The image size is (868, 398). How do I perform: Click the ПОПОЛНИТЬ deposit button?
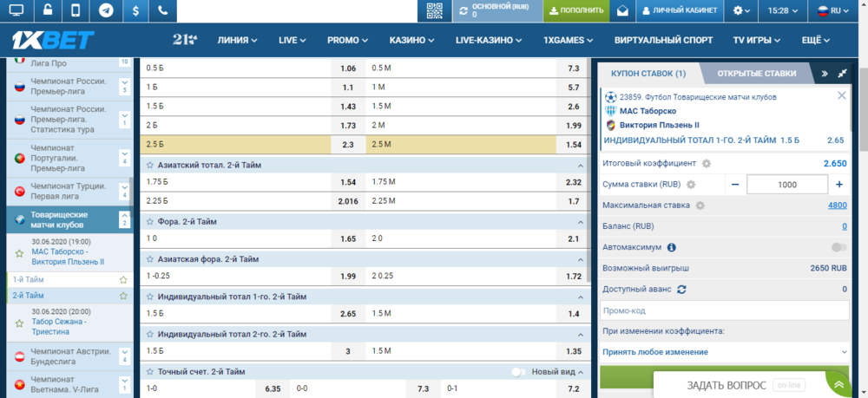click(576, 10)
